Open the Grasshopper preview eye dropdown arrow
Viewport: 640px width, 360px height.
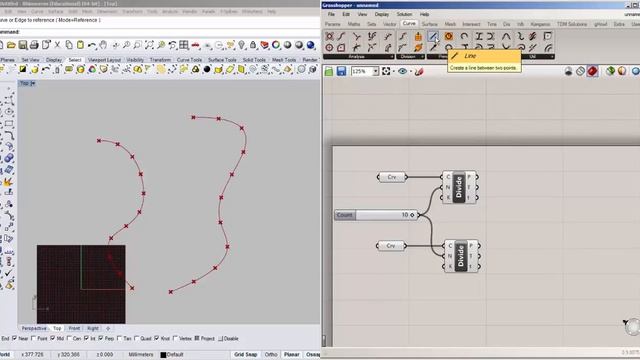(410, 72)
